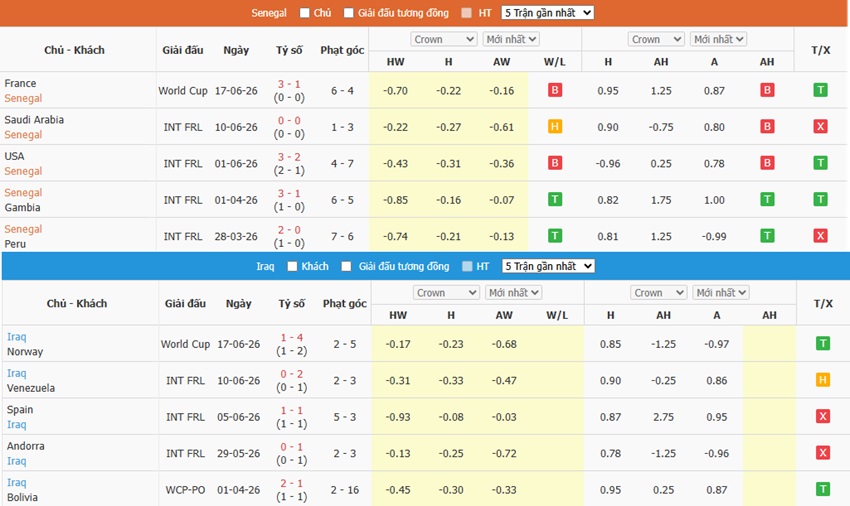Image resolution: width=850 pixels, height=506 pixels.
Task: Click the T/X badge T in Norway row
Action: 823,343
